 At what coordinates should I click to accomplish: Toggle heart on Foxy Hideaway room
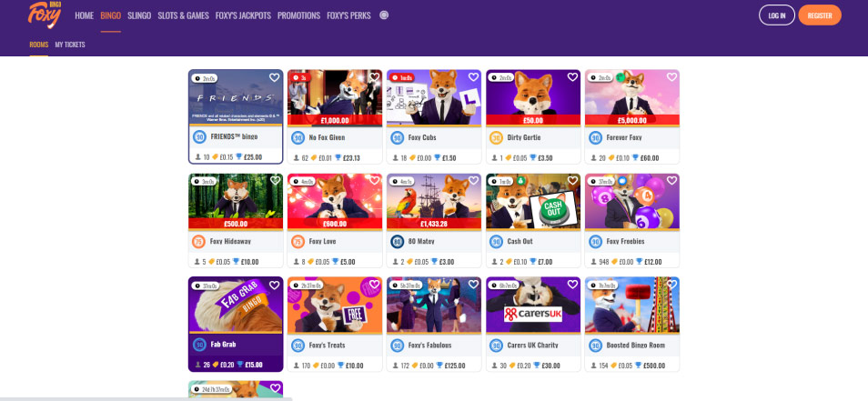point(274,180)
